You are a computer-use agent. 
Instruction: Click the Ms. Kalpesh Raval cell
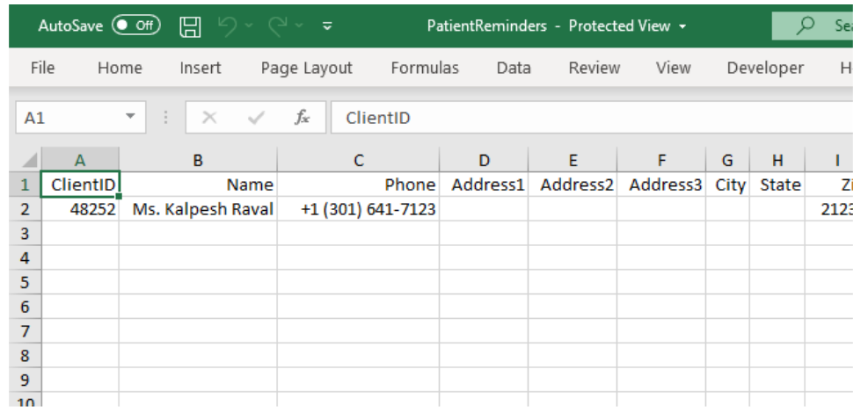click(x=198, y=209)
